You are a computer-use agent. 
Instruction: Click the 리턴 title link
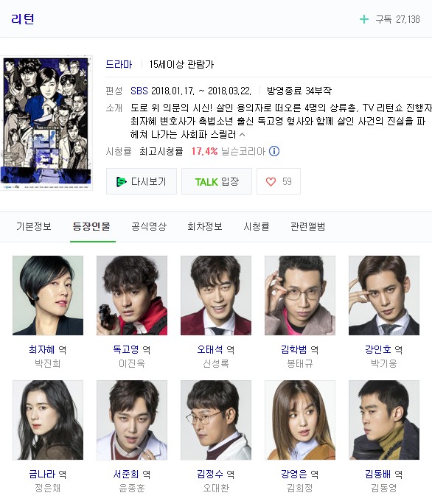pyautogui.click(x=23, y=19)
